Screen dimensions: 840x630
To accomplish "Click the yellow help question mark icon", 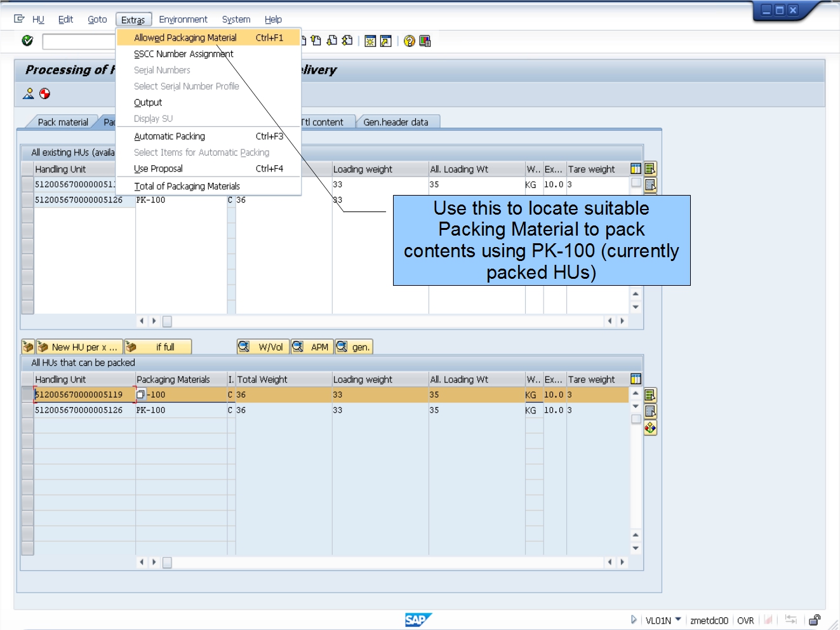I will tap(410, 41).
